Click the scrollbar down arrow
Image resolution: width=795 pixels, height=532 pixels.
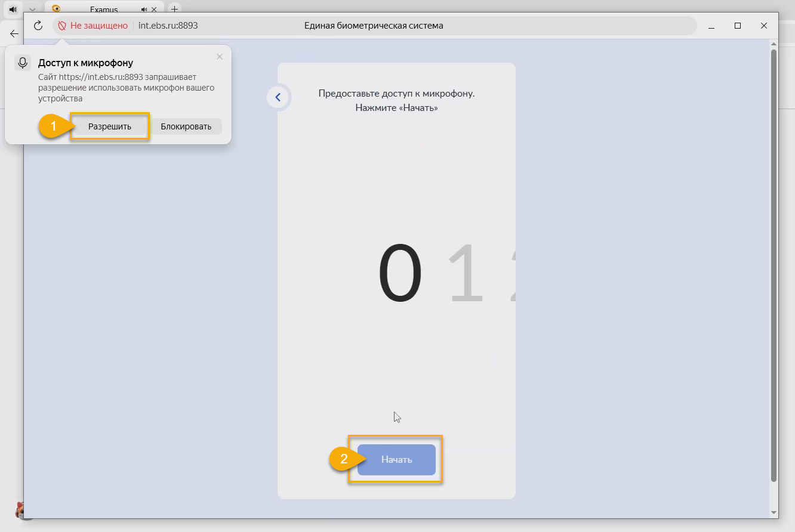(x=774, y=512)
